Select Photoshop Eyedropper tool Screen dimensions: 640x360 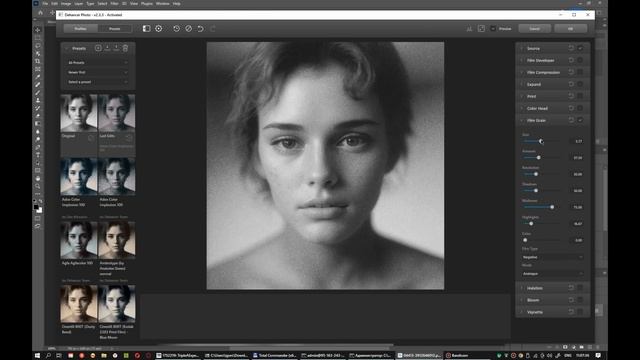(x=38, y=77)
